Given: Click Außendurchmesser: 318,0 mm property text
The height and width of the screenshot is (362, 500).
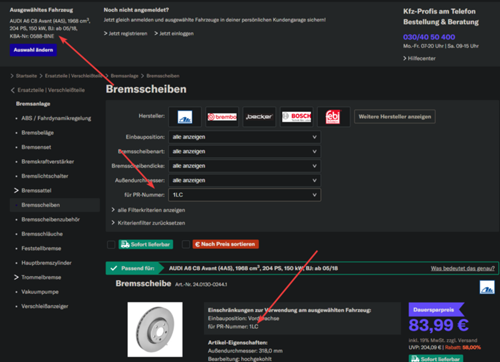Looking at the screenshot, I should point(245,351).
